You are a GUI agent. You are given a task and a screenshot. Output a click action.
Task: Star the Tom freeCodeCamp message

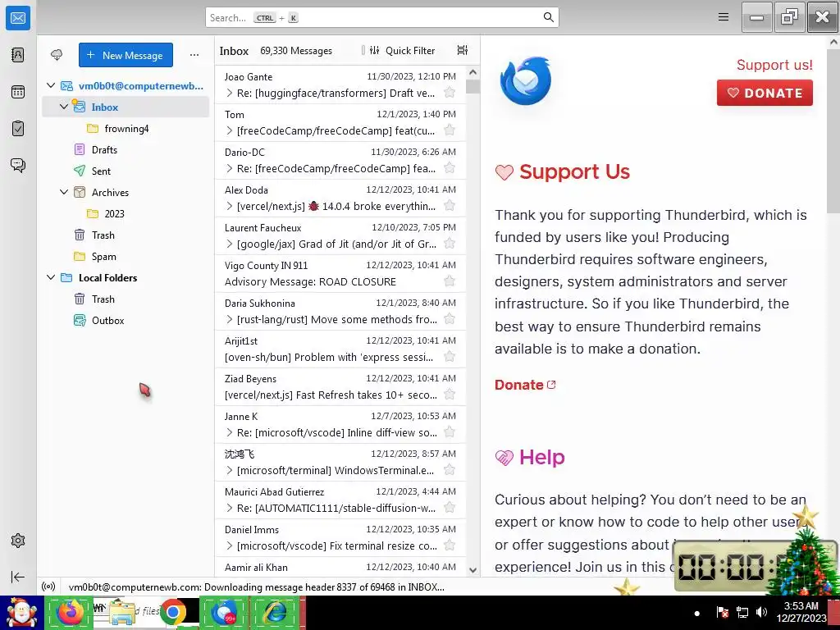click(450, 130)
